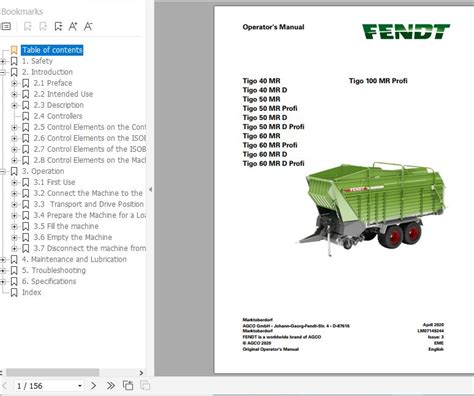The image size is (474, 396).
Task: Open bookmark 2.1 Preface
Action: (x=53, y=83)
